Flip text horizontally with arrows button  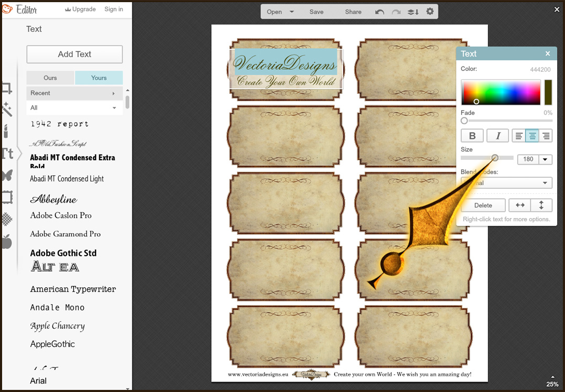coord(520,205)
